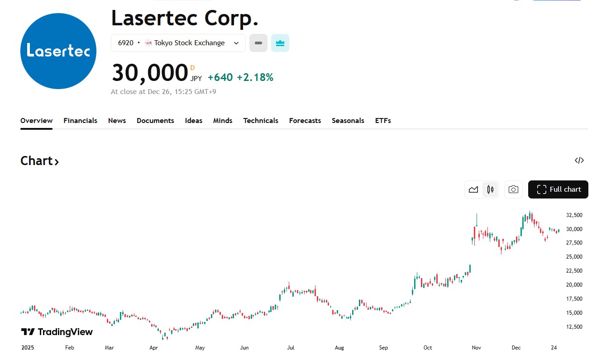Open the ETFs tab
611x364 pixels.
pos(383,121)
